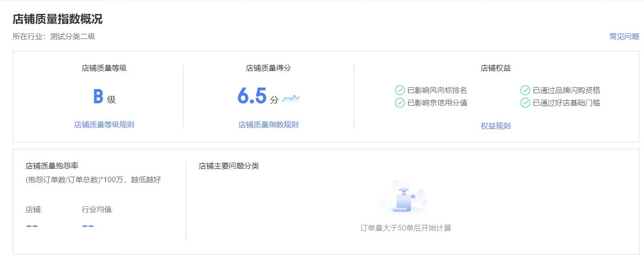This screenshot has width=644, height=262.
Task: Open the 权益规则 link
Action: (495, 126)
